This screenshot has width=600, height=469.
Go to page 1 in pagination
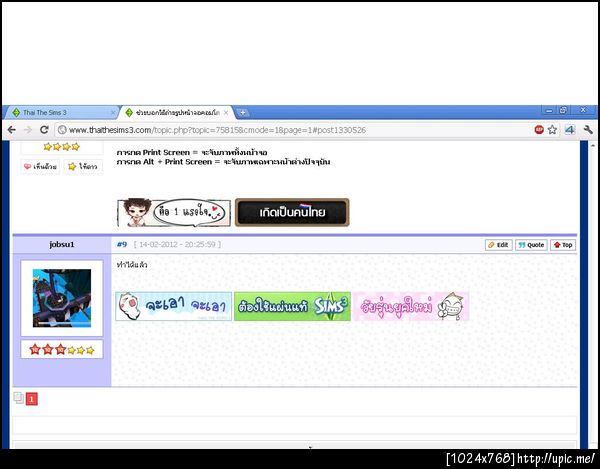(x=31, y=399)
